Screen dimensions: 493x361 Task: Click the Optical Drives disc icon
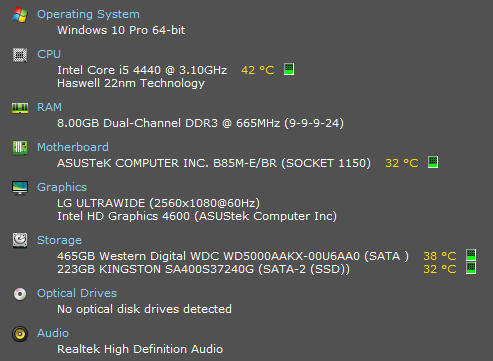(x=20, y=294)
